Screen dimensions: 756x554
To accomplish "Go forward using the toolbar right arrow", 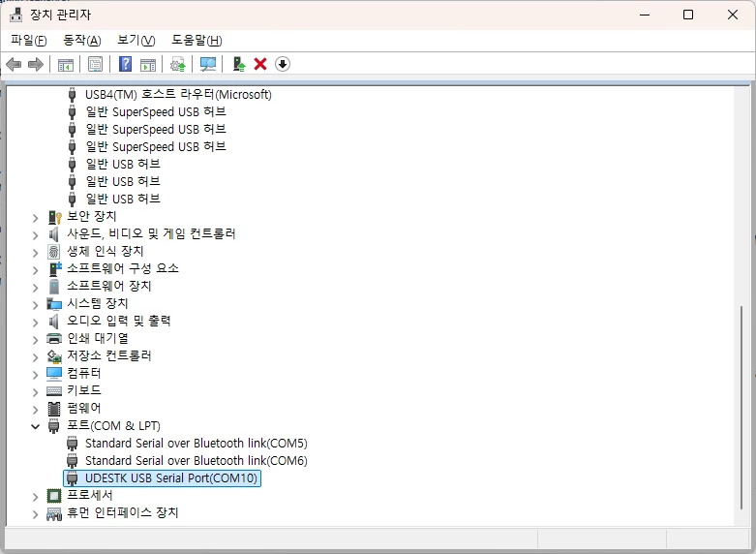I will [x=36, y=64].
